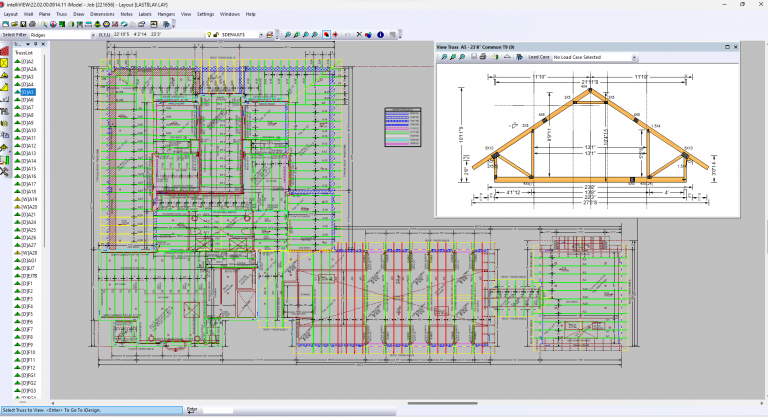Click the yellow crossed box icon in left sidebar

pos(4,63)
